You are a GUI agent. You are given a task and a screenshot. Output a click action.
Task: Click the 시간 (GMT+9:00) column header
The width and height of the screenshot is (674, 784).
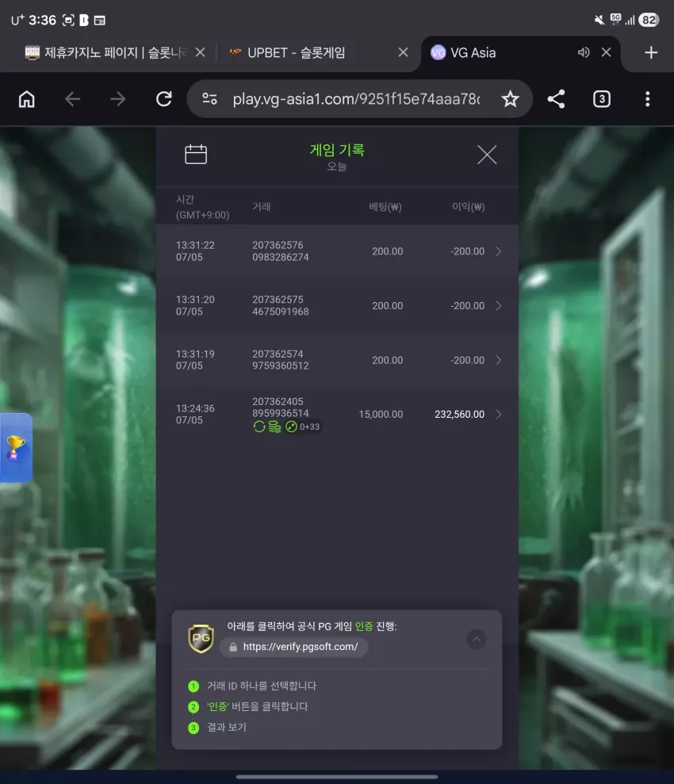tap(202, 207)
